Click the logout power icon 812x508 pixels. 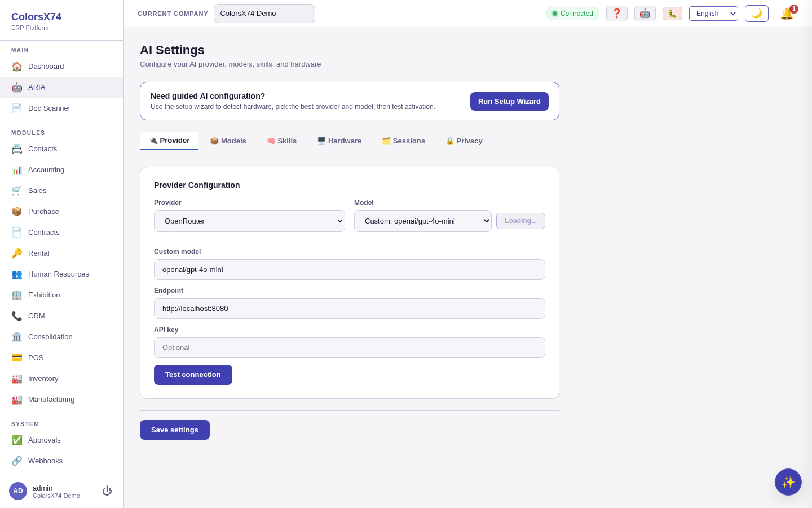[107, 491]
